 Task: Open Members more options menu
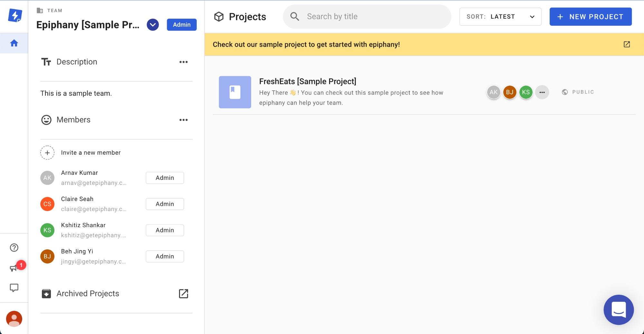pos(184,120)
